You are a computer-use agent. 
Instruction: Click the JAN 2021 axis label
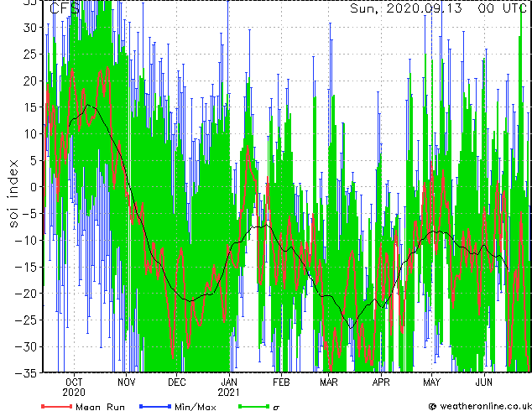229,388
